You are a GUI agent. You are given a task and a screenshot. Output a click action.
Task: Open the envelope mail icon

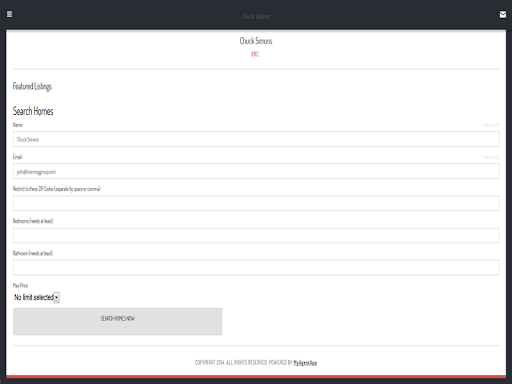pyautogui.click(x=503, y=14)
